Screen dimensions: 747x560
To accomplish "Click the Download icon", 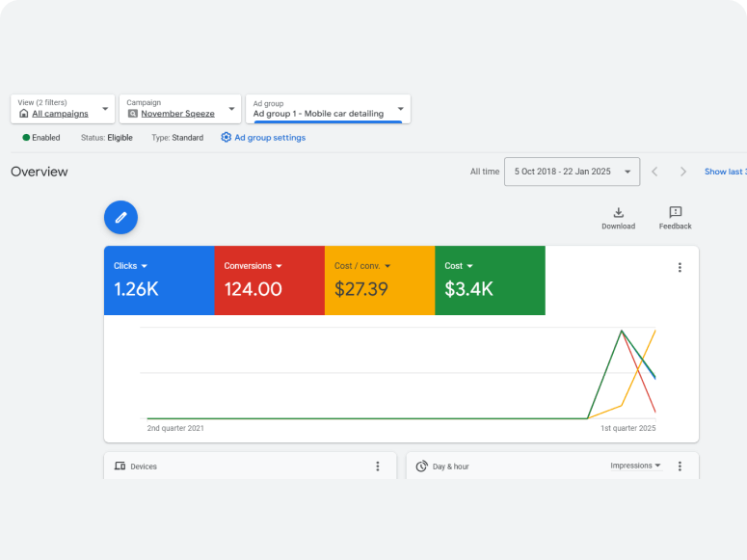I will (x=618, y=213).
